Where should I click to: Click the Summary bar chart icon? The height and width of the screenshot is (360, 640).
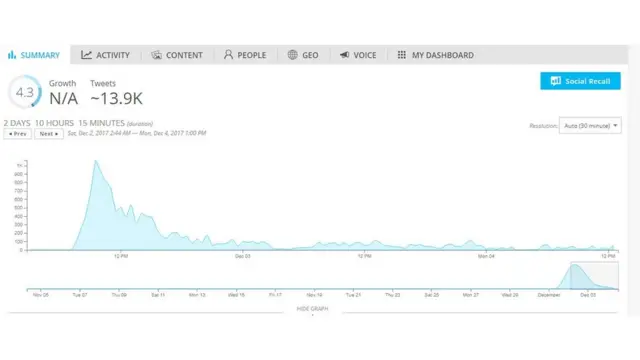pos(12,55)
